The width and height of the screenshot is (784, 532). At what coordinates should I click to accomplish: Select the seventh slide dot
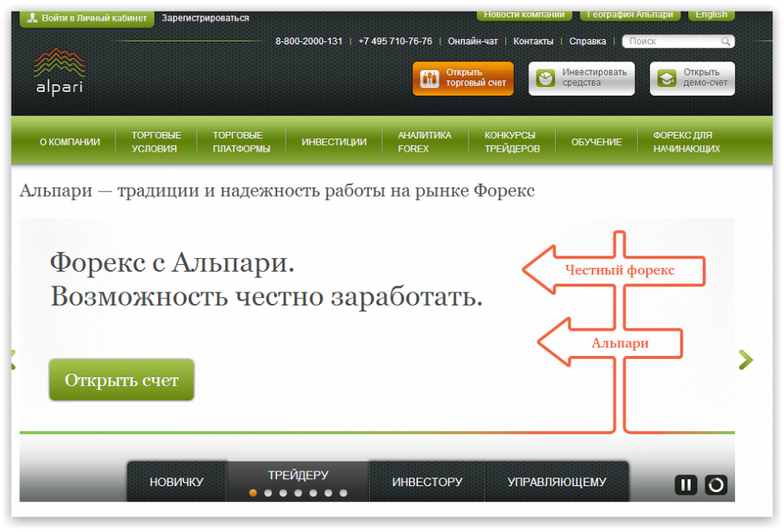pos(343,493)
